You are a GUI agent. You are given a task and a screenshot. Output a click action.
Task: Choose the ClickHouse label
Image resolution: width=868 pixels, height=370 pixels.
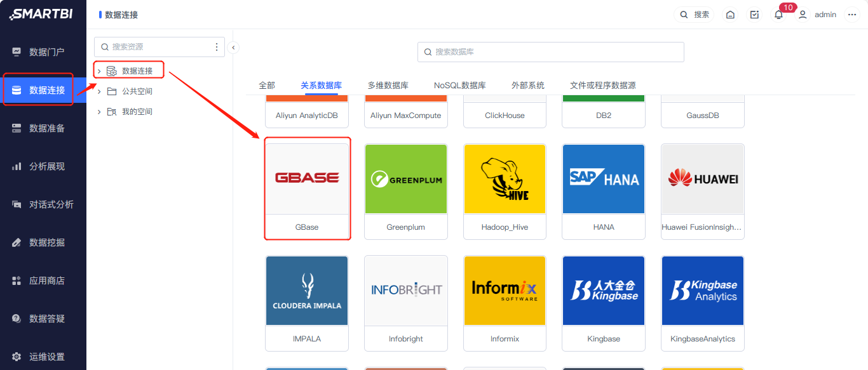pyautogui.click(x=505, y=116)
